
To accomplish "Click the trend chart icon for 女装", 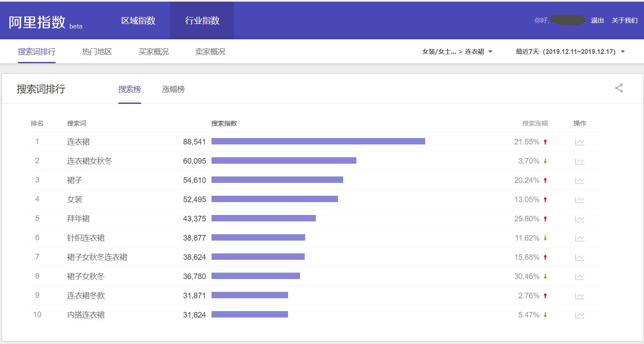I will (579, 200).
